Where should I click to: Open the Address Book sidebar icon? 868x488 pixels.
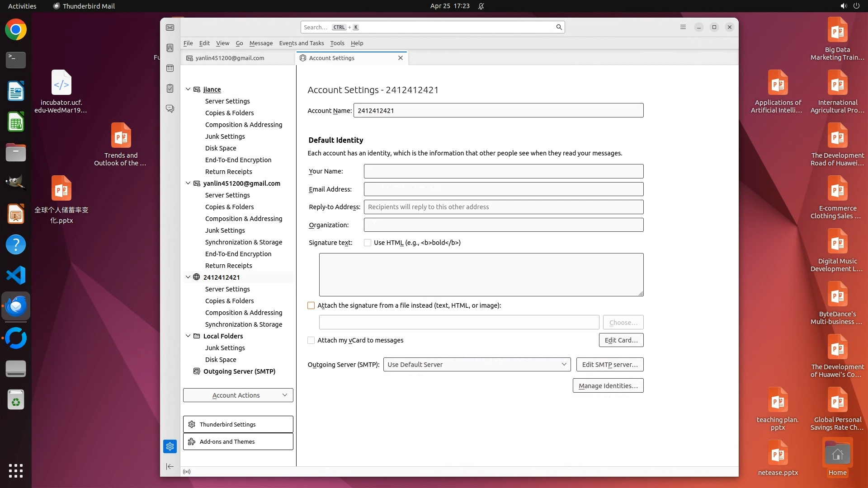(170, 48)
